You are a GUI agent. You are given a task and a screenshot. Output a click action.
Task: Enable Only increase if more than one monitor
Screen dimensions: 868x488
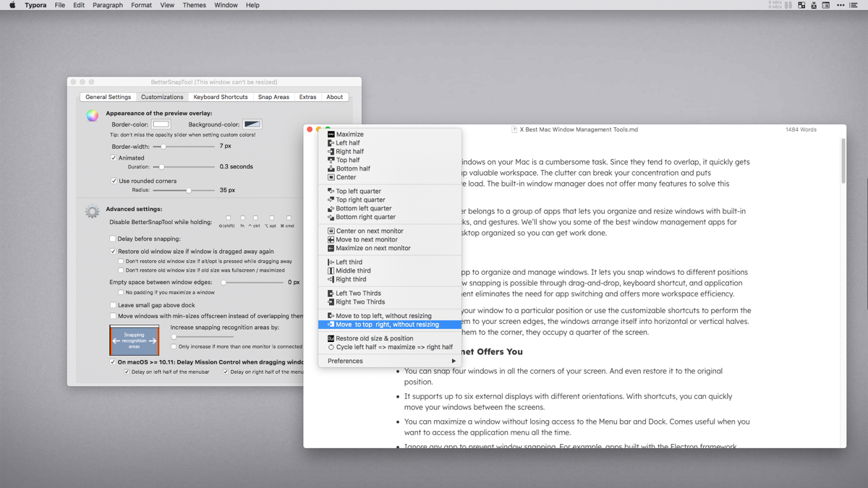click(174, 347)
